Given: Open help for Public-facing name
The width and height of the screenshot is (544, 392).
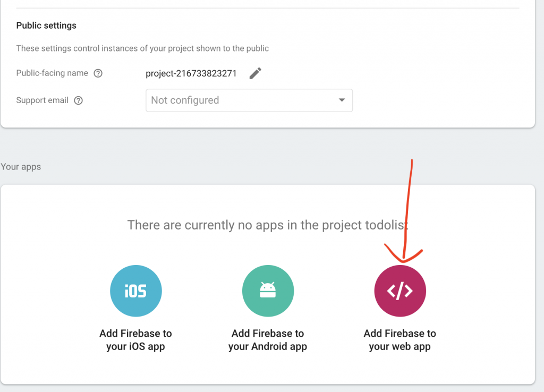Looking at the screenshot, I should (x=98, y=73).
